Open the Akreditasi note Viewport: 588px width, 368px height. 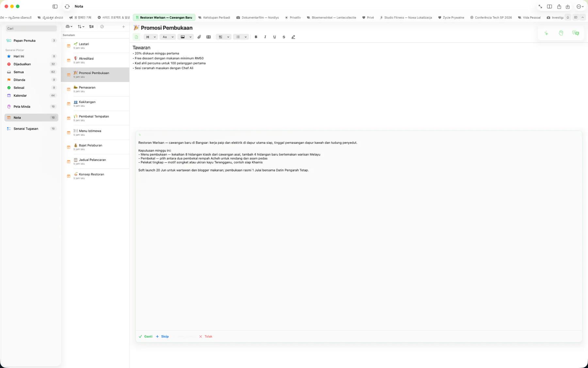click(95, 60)
